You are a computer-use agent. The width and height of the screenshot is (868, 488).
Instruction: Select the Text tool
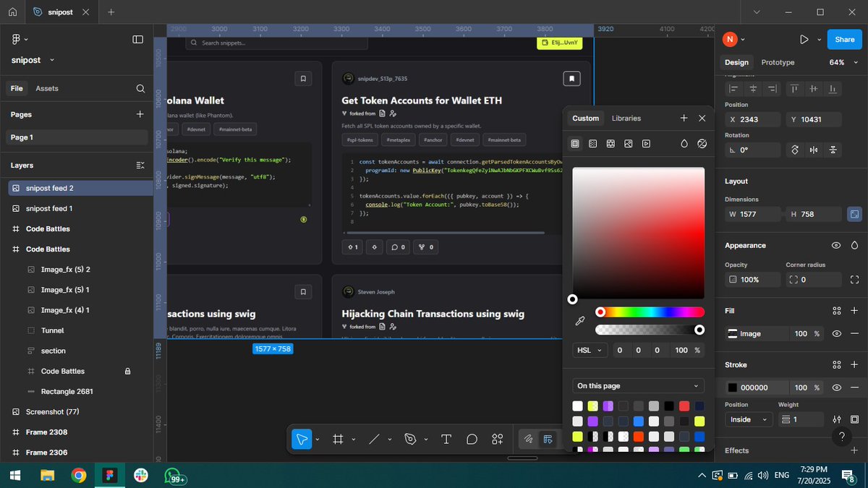coord(446,439)
